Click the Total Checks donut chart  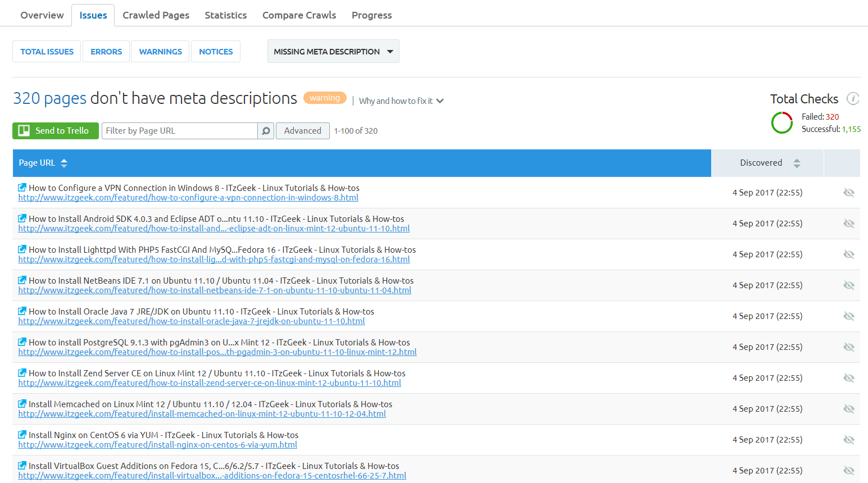[782, 122]
